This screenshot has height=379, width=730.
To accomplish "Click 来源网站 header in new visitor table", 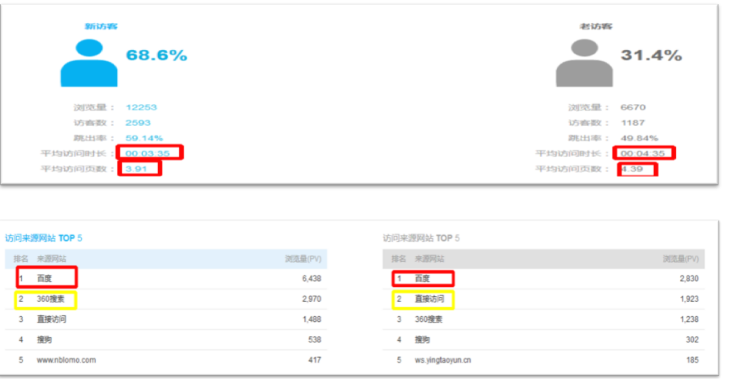I will [52, 259].
